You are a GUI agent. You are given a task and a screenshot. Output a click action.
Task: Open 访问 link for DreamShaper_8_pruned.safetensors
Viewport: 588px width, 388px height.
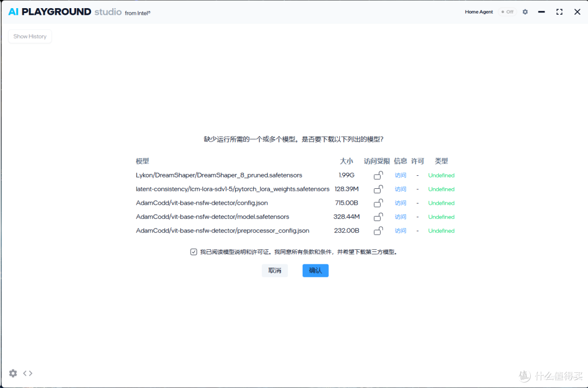[401, 175]
